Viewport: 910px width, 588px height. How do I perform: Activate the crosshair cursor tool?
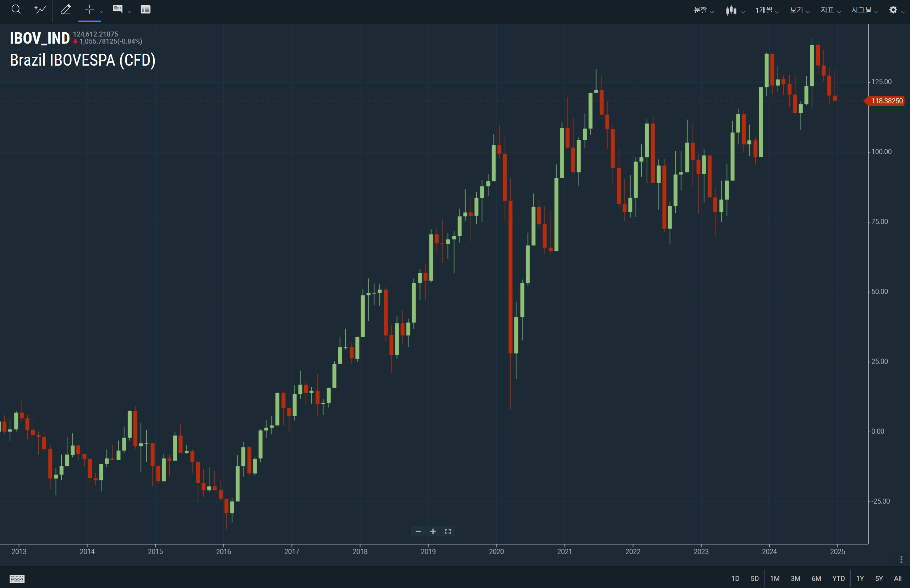pos(89,10)
